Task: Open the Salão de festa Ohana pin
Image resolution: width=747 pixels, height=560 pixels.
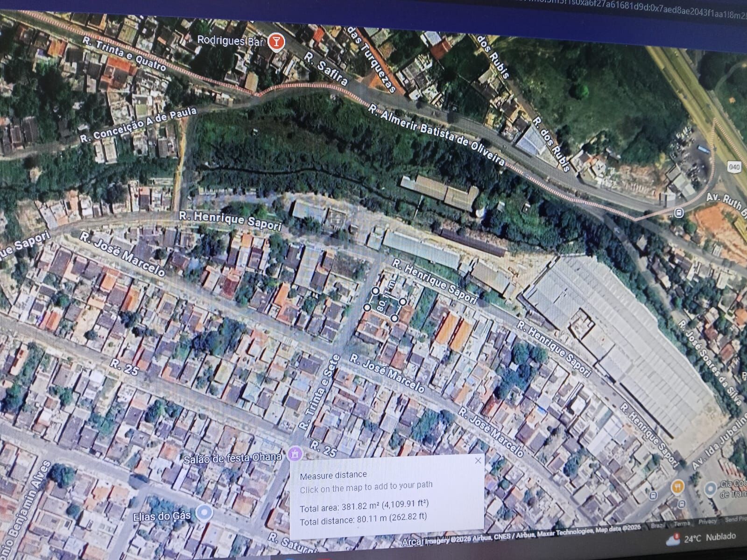Action: (295, 453)
